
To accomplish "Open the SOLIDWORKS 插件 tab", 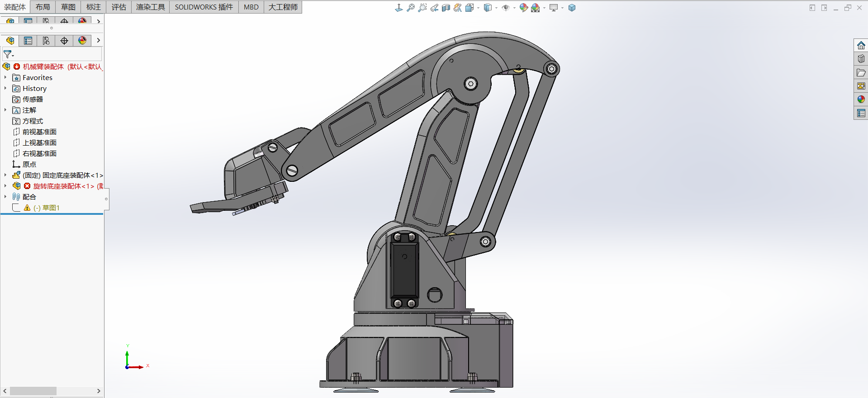I will point(204,7).
